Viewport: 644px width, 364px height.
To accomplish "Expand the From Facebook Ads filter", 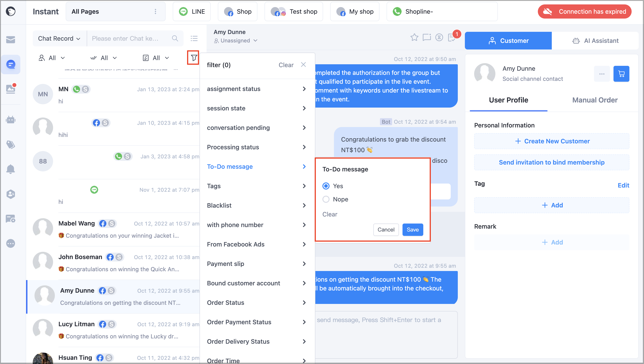I will [x=257, y=244].
